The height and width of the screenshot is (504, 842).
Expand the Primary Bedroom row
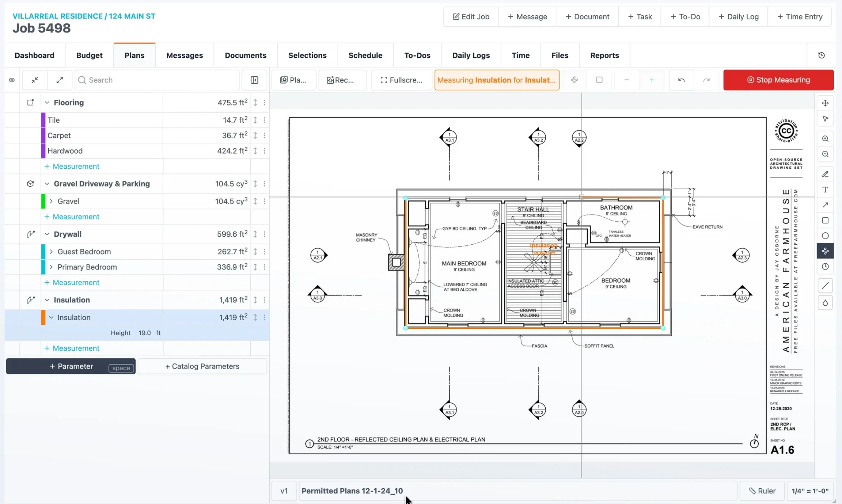tap(51, 267)
